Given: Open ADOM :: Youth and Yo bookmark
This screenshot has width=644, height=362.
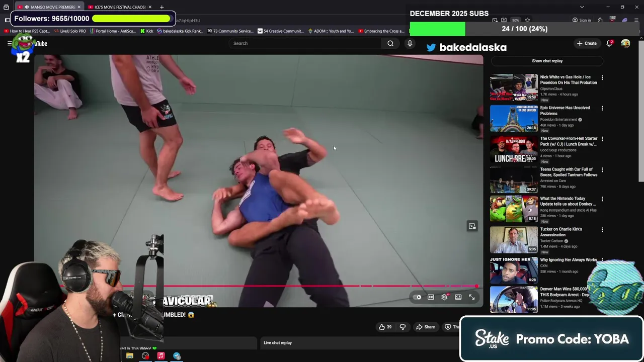Looking at the screenshot, I should (331, 31).
